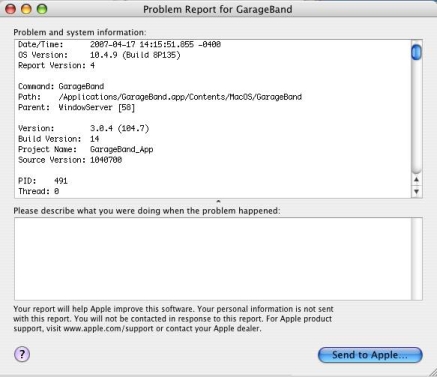
Task: Minimize the Problem Report window
Action: (26, 9)
